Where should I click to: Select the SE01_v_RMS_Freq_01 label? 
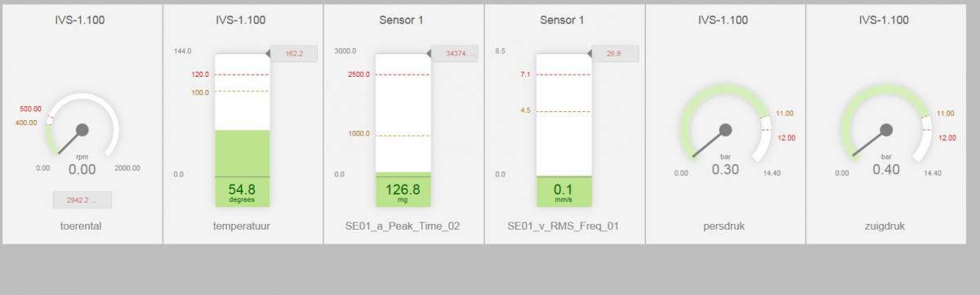(563, 226)
